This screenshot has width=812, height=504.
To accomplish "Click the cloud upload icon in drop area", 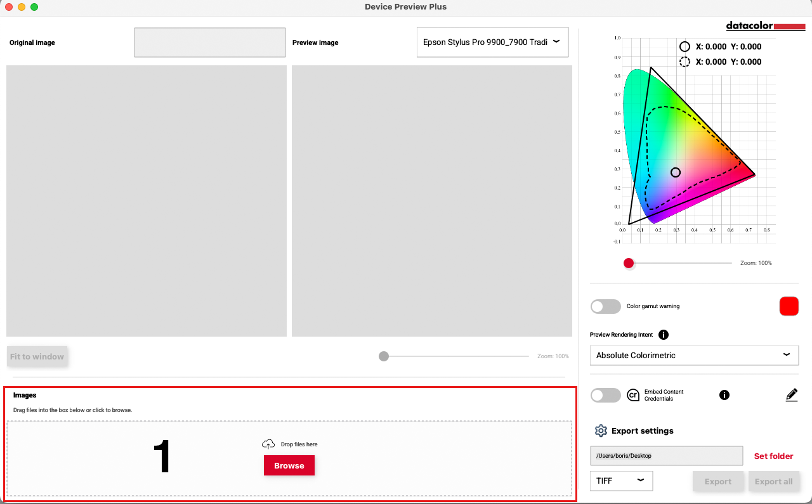I will [268, 444].
